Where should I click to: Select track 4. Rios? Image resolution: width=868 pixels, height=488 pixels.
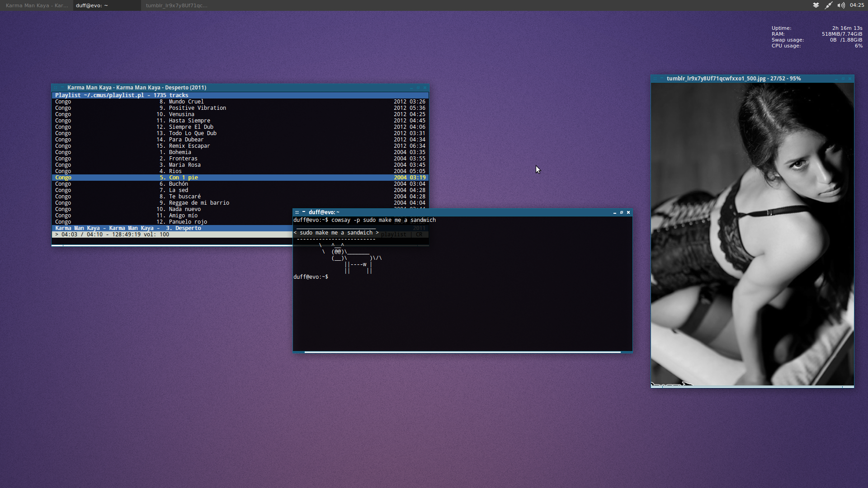240,171
